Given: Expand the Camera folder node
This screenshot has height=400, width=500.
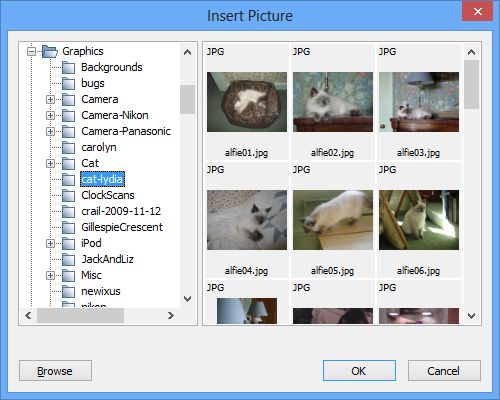Looking at the screenshot, I should pyautogui.click(x=50, y=99).
